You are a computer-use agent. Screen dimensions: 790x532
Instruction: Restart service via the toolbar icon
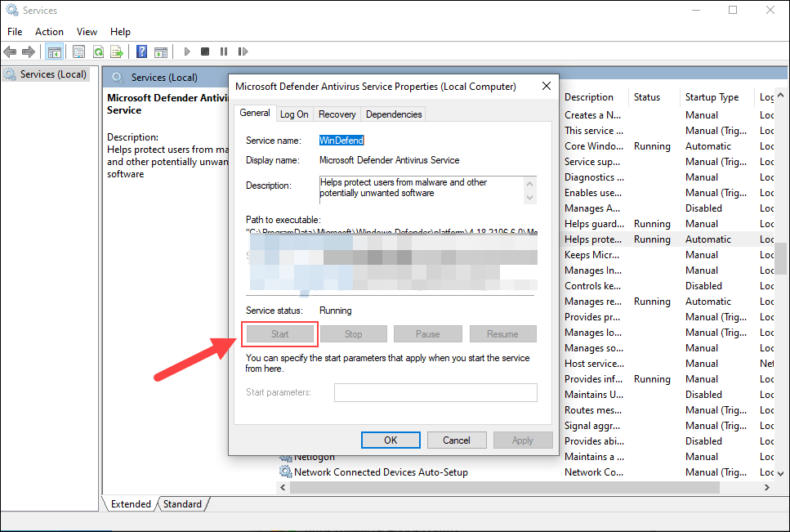(243, 51)
